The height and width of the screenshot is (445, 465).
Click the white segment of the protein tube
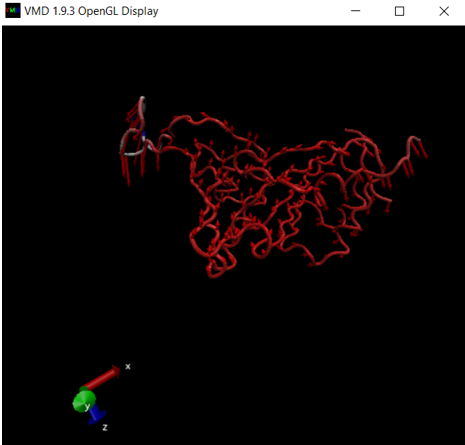[x=133, y=153]
